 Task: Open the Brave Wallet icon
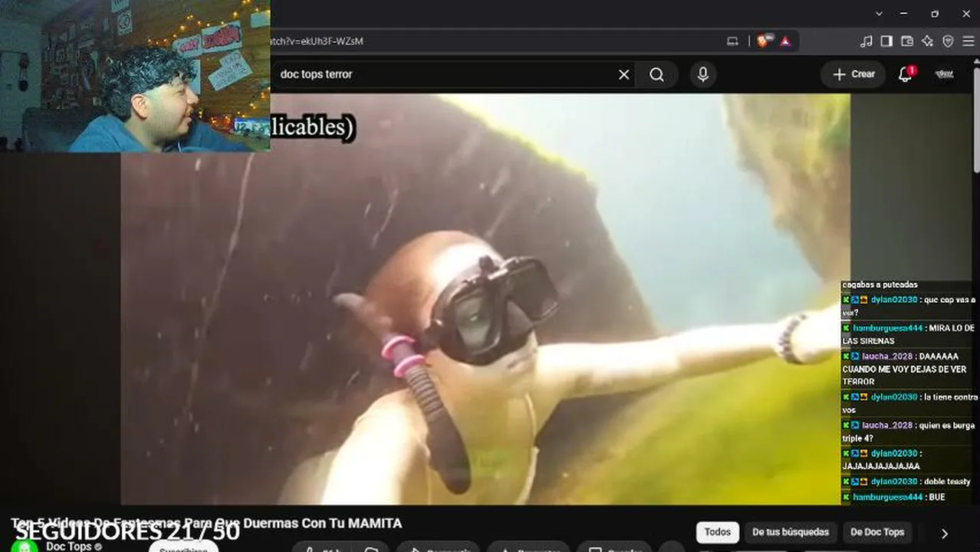907,41
